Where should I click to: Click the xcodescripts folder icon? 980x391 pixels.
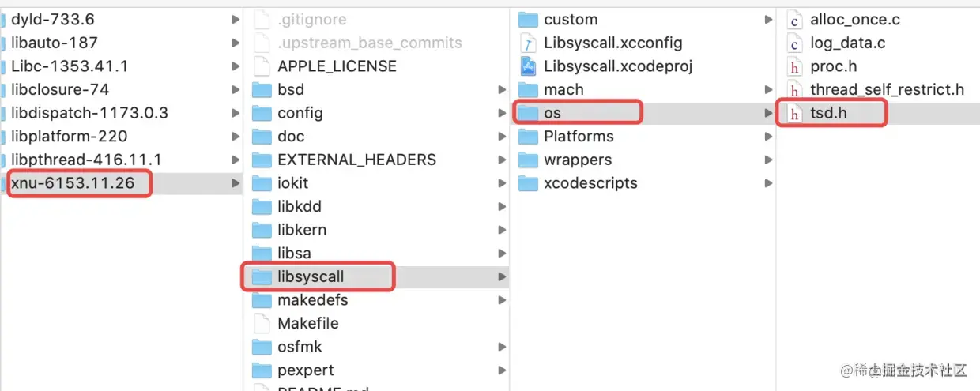528,183
